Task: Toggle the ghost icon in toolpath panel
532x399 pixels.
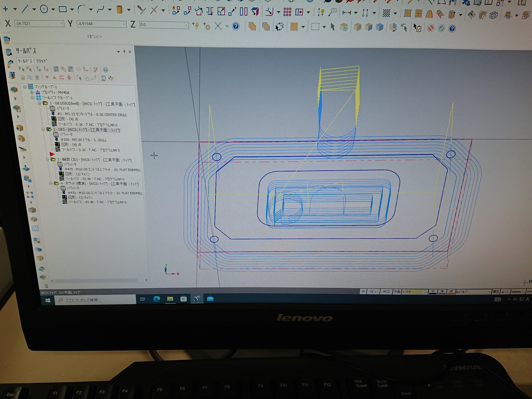Action: [37, 77]
